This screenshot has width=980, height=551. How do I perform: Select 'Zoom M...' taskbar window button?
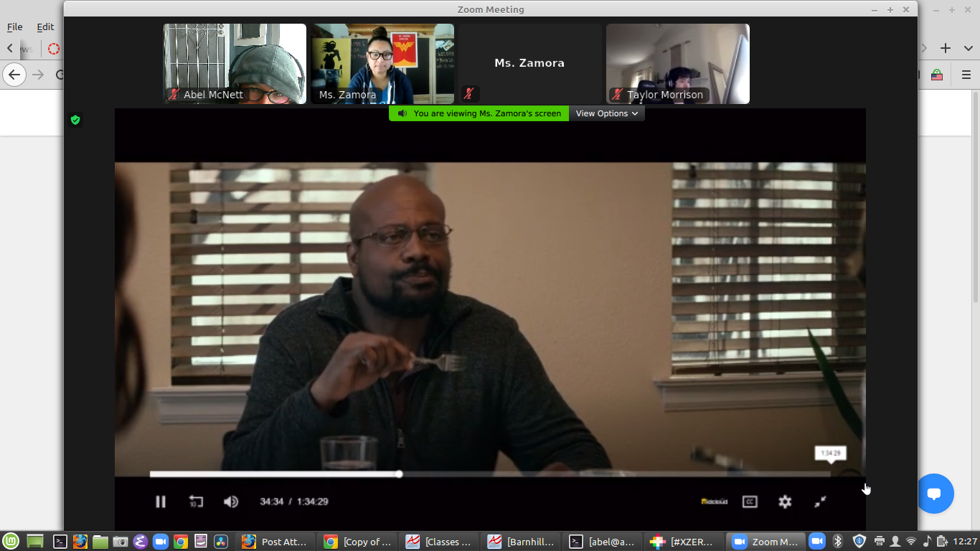[x=766, y=542]
